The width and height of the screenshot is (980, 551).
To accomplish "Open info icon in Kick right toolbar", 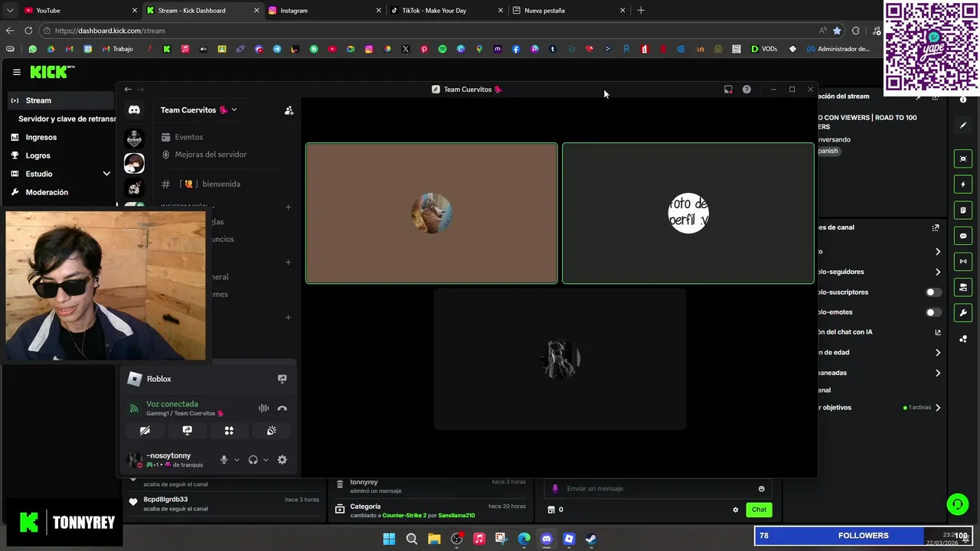I will pos(963,100).
